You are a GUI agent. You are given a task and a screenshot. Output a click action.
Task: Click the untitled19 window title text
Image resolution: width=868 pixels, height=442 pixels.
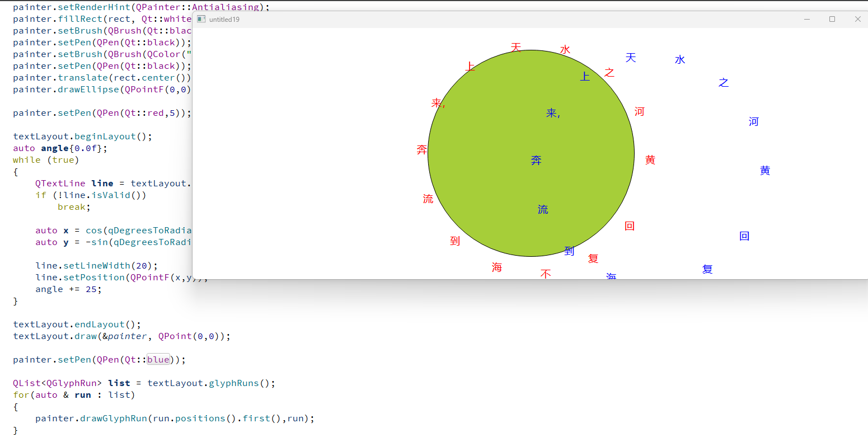(x=224, y=20)
